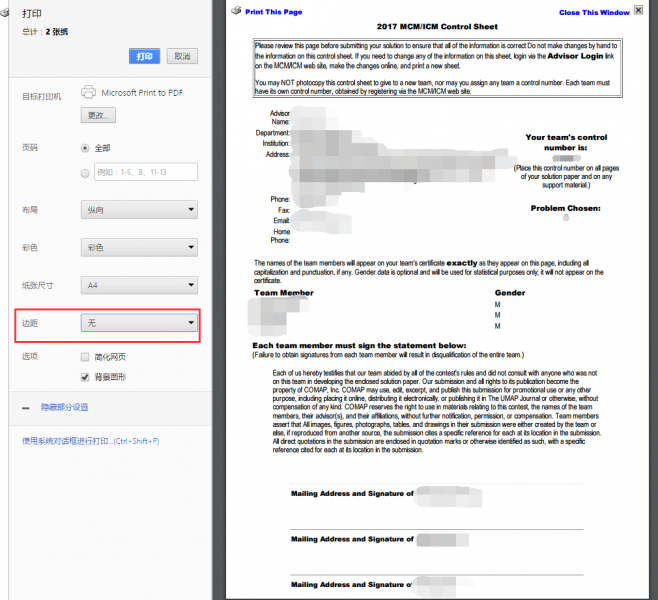Click the Print This Page link text
Image resolution: width=658 pixels, height=600 pixels.
(x=272, y=12)
